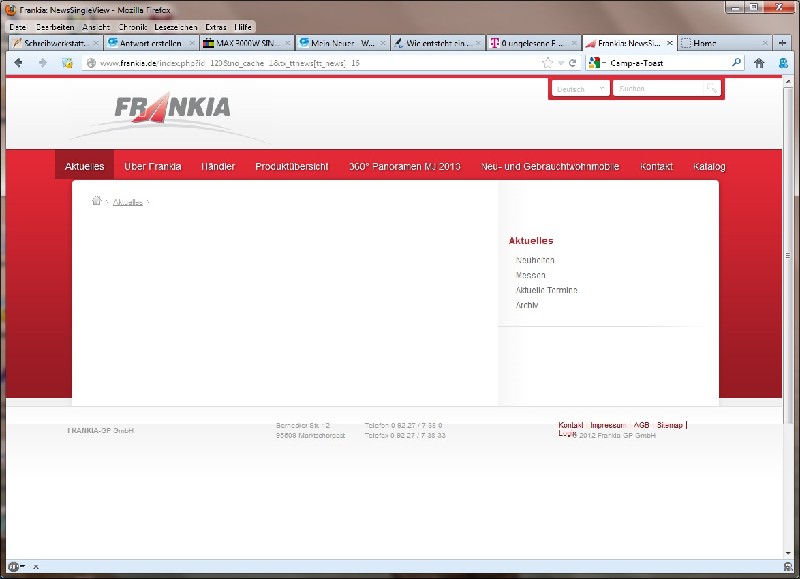This screenshot has height=579, width=800.
Task: Close the Frankia NewsSingleView tab
Action: click(x=669, y=43)
